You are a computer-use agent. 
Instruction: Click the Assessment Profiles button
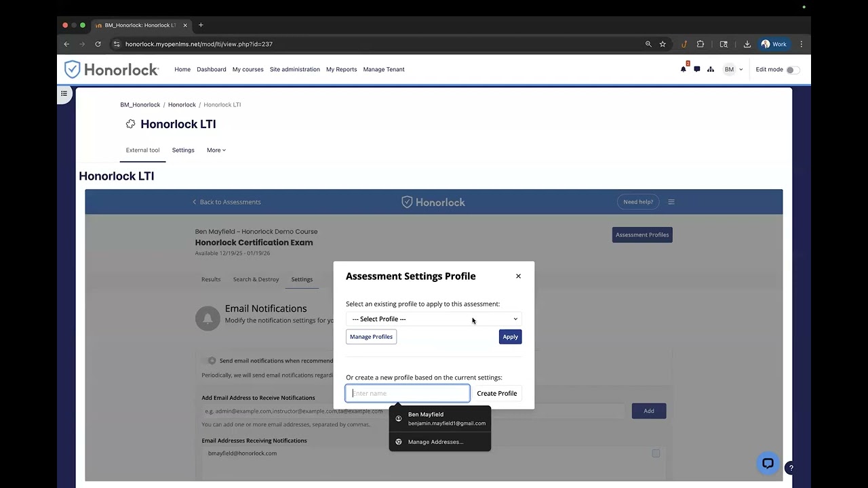tap(642, 235)
